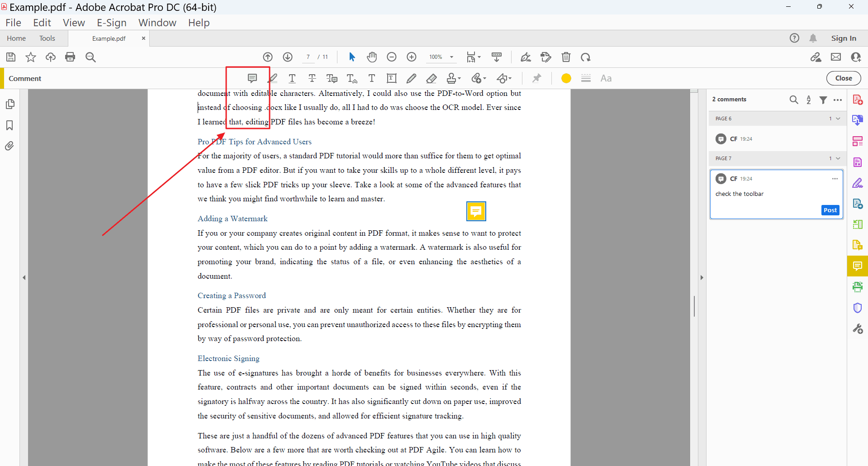The height and width of the screenshot is (466, 868).
Task: Open the Aa text properties
Action: pyautogui.click(x=606, y=78)
